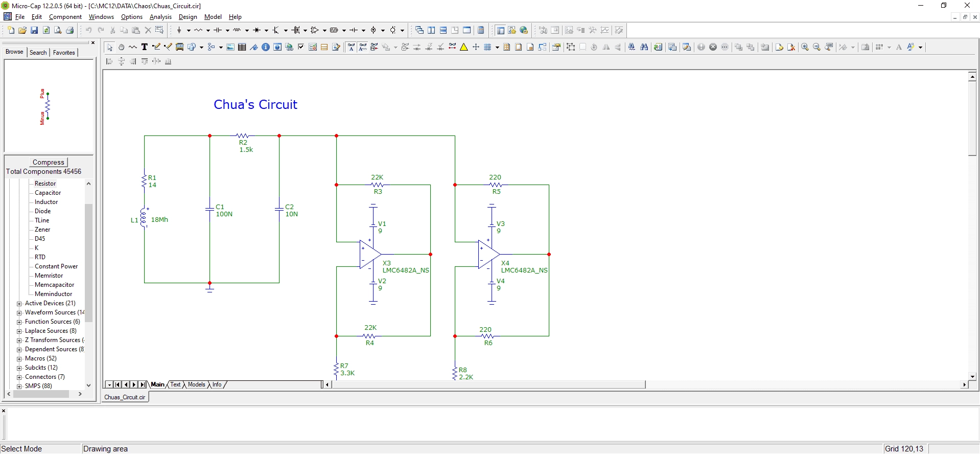Viewport: 980px width, 454px height.
Task: Click the Print Preview icon
Action: pyautogui.click(x=58, y=30)
